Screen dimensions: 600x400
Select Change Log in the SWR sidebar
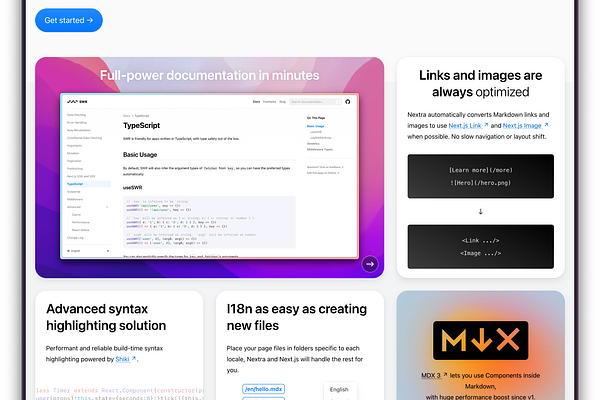tap(75, 238)
